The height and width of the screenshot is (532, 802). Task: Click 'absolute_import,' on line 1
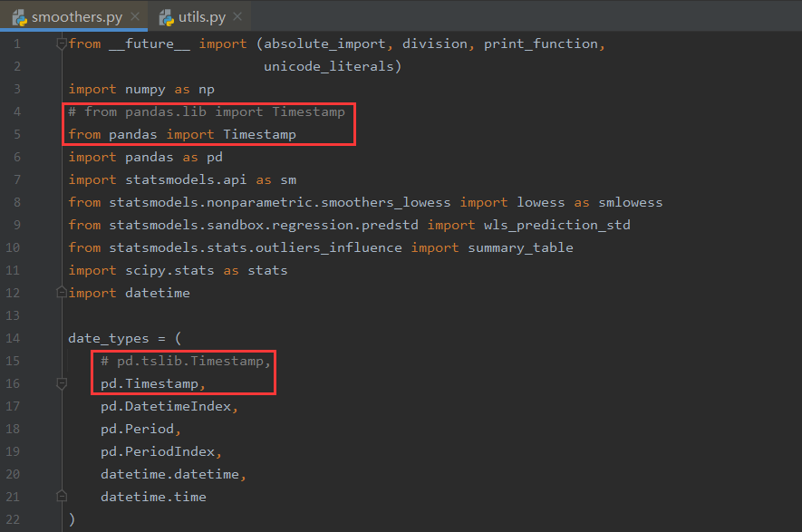pos(328,44)
